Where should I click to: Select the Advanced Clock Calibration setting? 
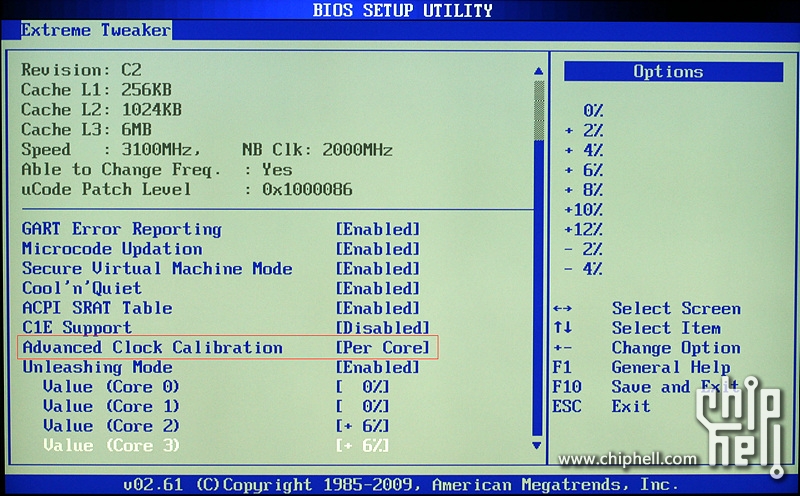click(152, 348)
